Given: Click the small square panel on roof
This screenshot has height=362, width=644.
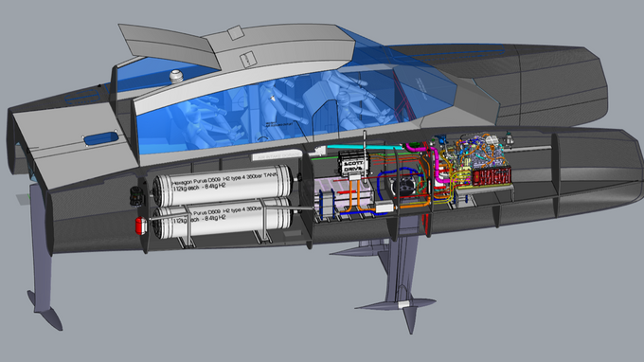Looking at the screenshot, I should pyautogui.click(x=236, y=33).
